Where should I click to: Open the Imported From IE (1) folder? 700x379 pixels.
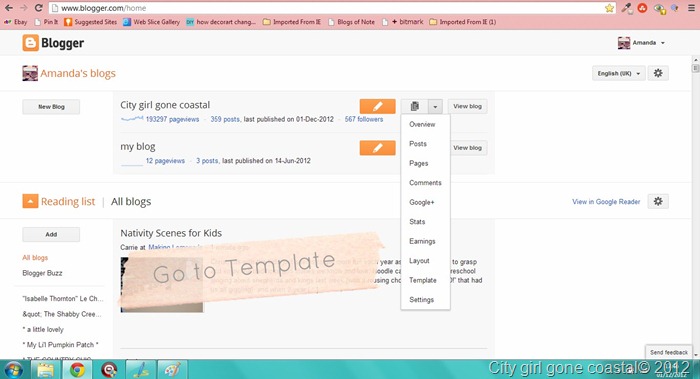click(x=462, y=21)
